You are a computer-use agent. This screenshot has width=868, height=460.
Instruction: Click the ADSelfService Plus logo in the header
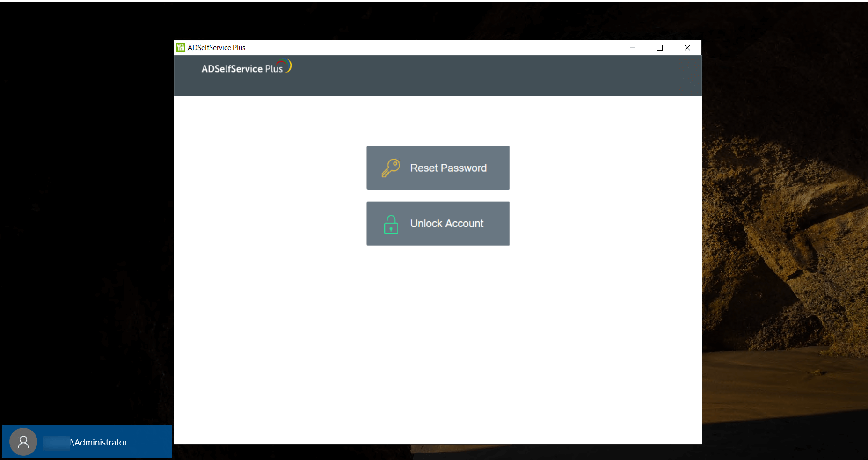coord(247,67)
